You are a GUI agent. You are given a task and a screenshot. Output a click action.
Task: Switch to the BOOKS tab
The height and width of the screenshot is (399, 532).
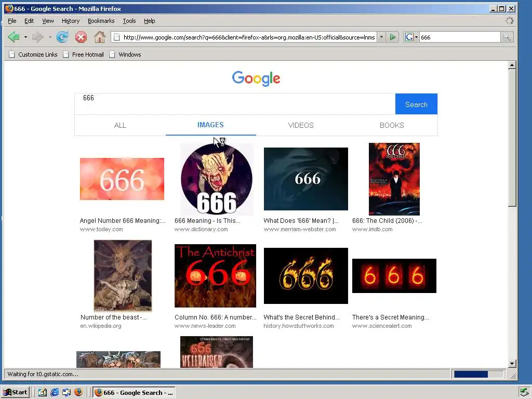tap(392, 125)
